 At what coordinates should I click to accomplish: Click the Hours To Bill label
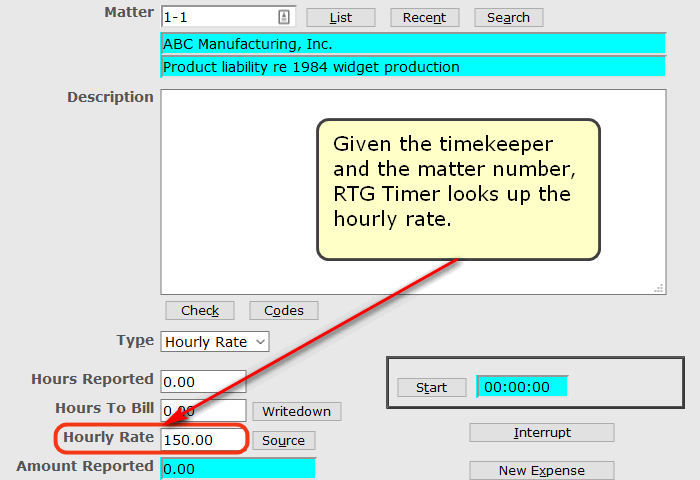click(104, 408)
